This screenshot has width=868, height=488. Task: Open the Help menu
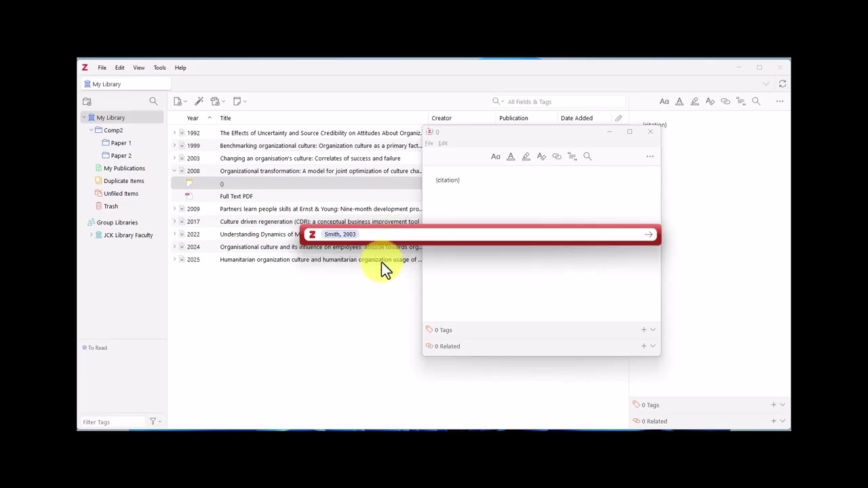pos(180,68)
